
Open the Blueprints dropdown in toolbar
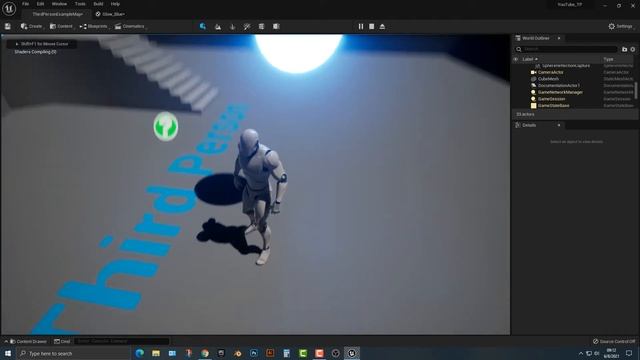pyautogui.click(x=94, y=26)
